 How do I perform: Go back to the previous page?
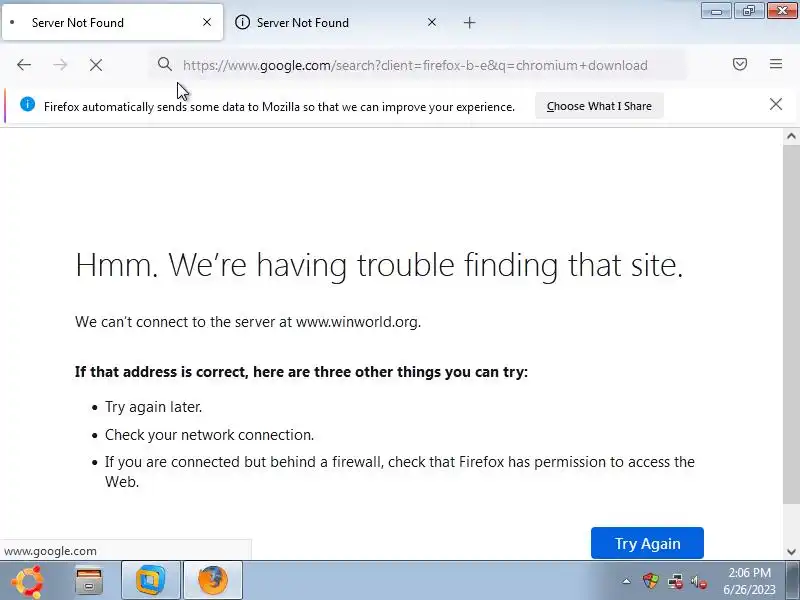24,65
